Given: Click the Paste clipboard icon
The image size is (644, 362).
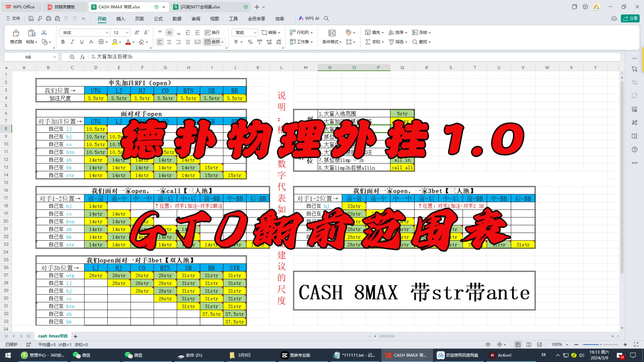Looking at the screenshot, I should 32,33.
